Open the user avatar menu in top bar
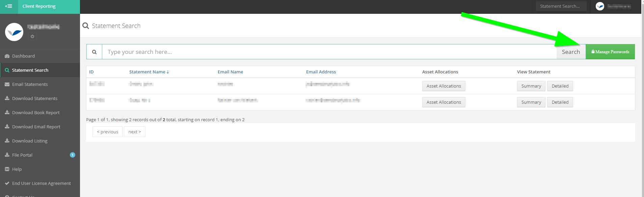The width and height of the screenshot is (644, 197). 600,6
